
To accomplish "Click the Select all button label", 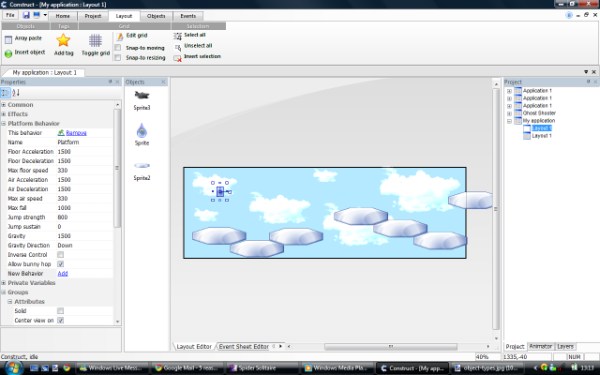I will [195, 35].
